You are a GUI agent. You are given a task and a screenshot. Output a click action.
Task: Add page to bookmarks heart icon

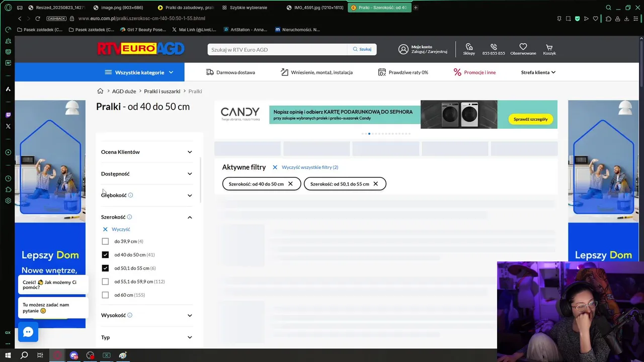(x=595, y=19)
